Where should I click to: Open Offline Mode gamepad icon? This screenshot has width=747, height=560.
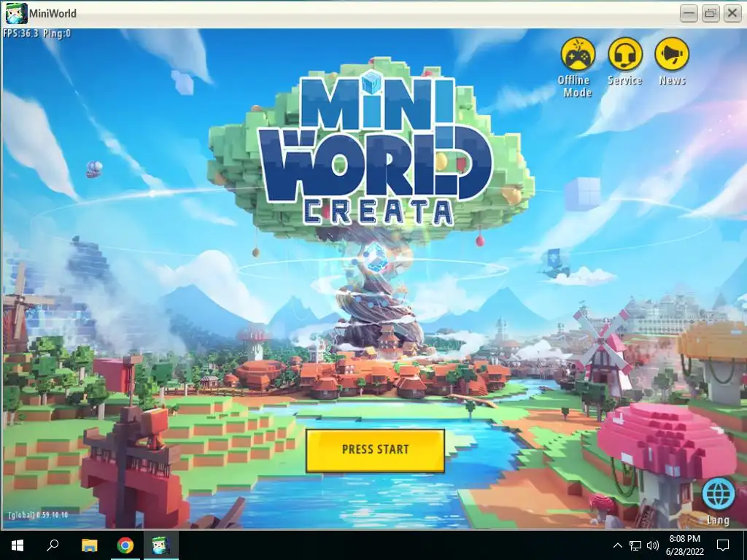[578, 55]
